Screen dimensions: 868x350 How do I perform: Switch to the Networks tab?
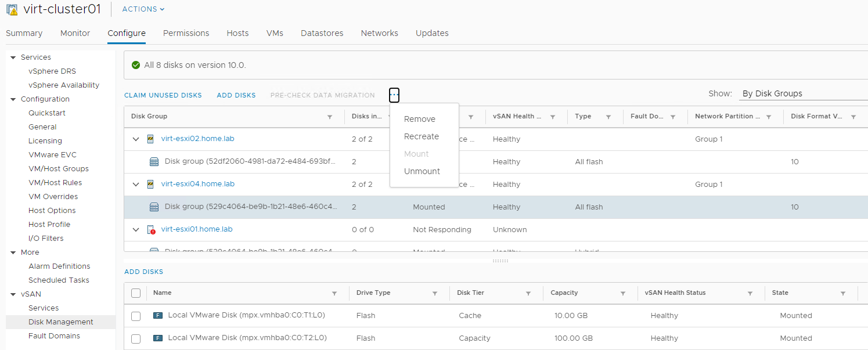coord(380,33)
